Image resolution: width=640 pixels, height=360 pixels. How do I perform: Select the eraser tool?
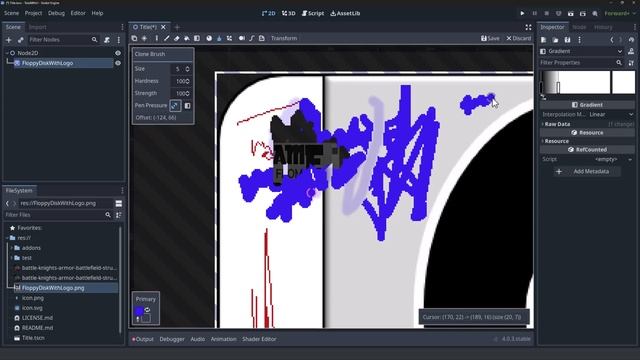pos(177,38)
